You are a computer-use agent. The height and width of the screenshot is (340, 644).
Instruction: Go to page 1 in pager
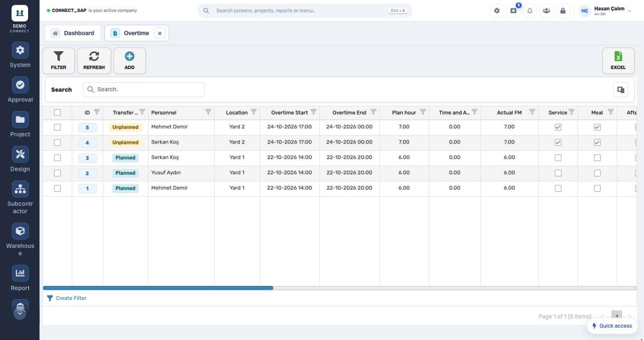pos(617,316)
